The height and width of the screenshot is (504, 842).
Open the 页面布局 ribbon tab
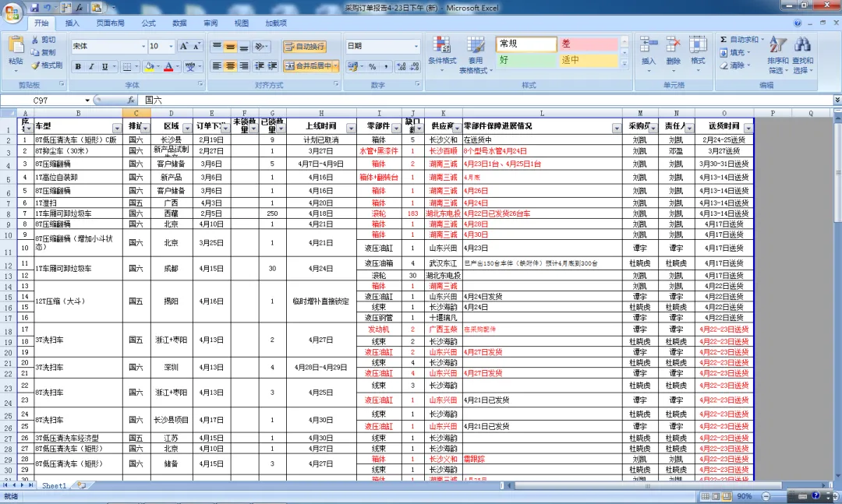[110, 23]
